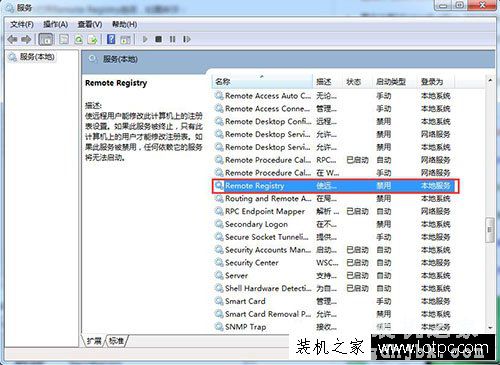Viewport: 500px width, 365px height.
Task: Sort by the 描述 column header
Action: (x=327, y=81)
